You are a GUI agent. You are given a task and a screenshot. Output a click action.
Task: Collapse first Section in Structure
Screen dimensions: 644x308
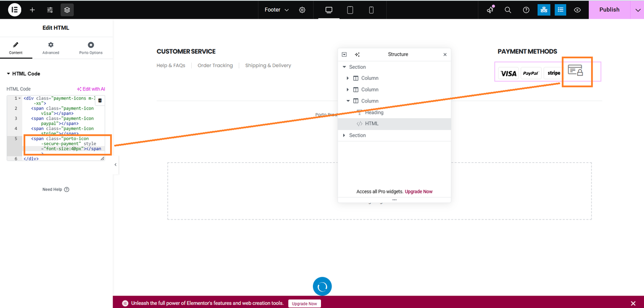click(x=344, y=67)
